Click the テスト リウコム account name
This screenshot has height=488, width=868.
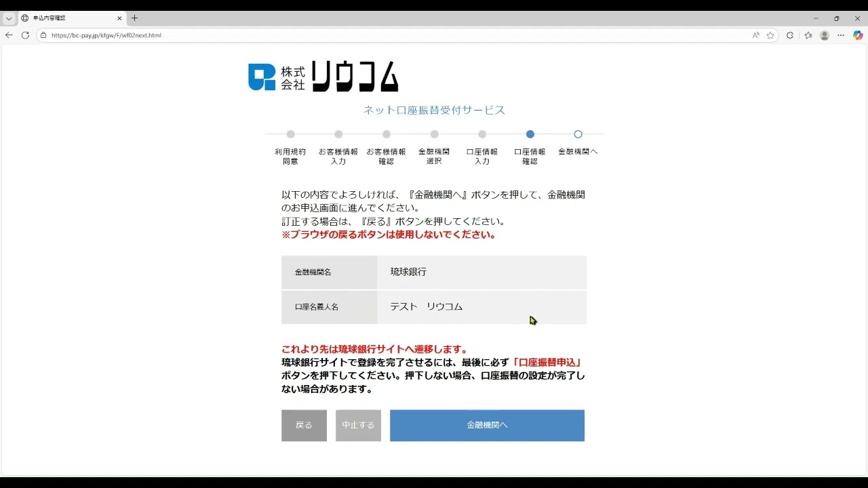coord(427,306)
